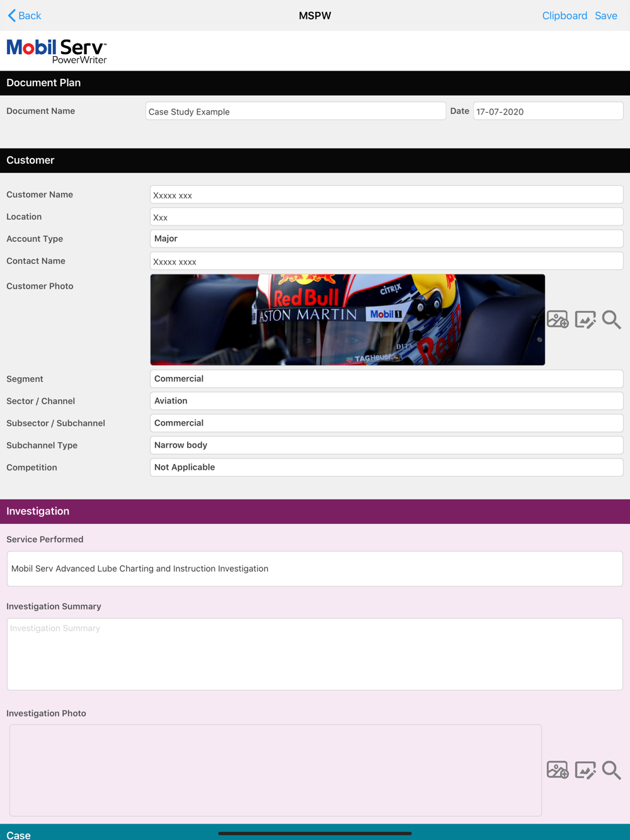The width and height of the screenshot is (630, 840).
Task: Magnify Investigation Photo with search icon
Action: 611,770
